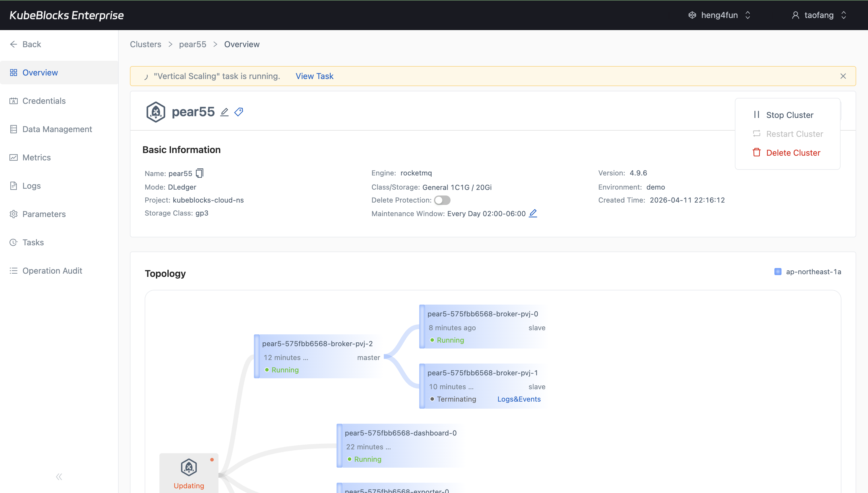Screen dimensions: 868x493
Task: Select Data Management in sidebar
Action: 57,129
